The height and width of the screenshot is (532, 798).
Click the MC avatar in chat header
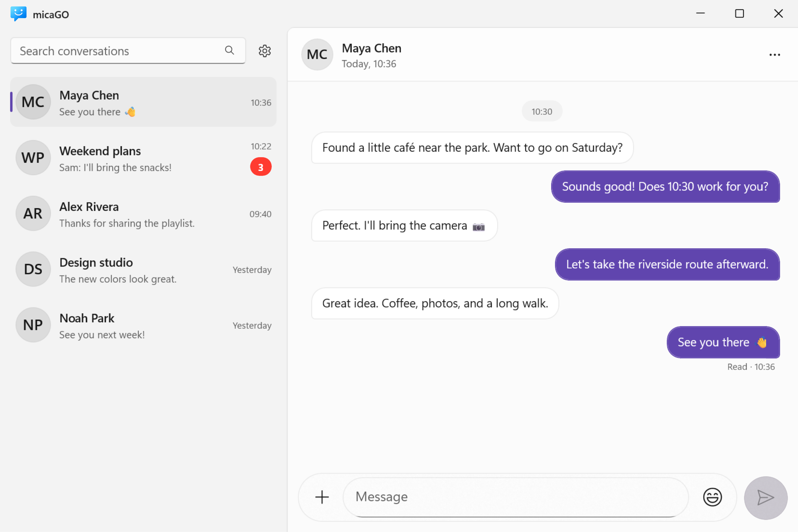click(x=317, y=55)
